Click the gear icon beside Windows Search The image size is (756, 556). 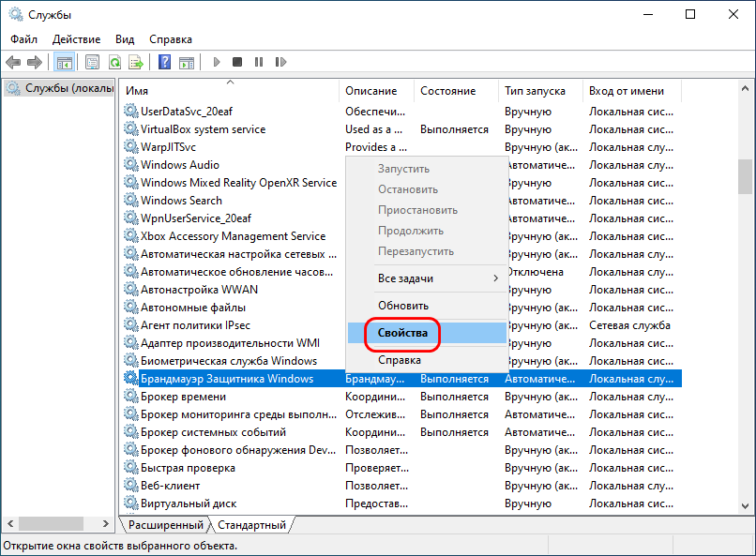[130, 200]
